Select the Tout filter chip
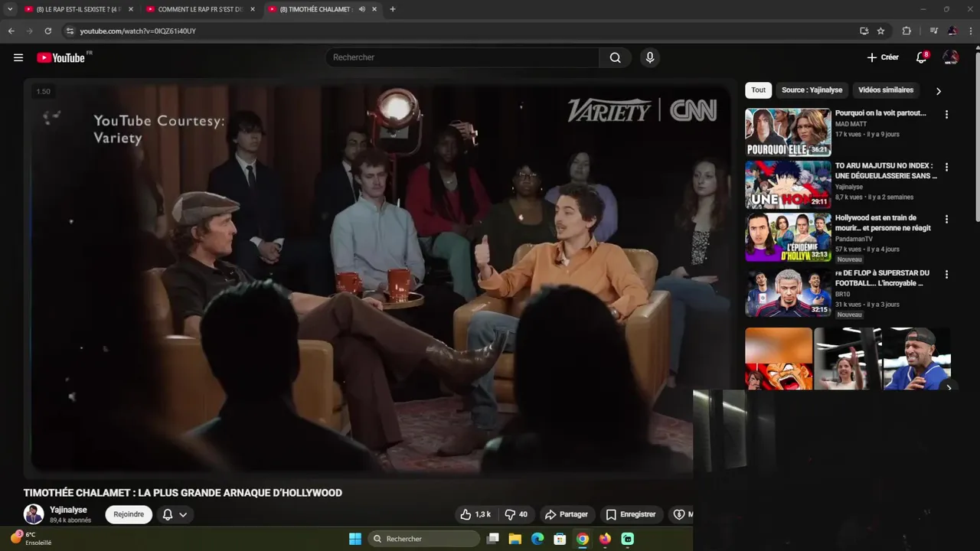This screenshot has width=980, height=551. click(759, 90)
